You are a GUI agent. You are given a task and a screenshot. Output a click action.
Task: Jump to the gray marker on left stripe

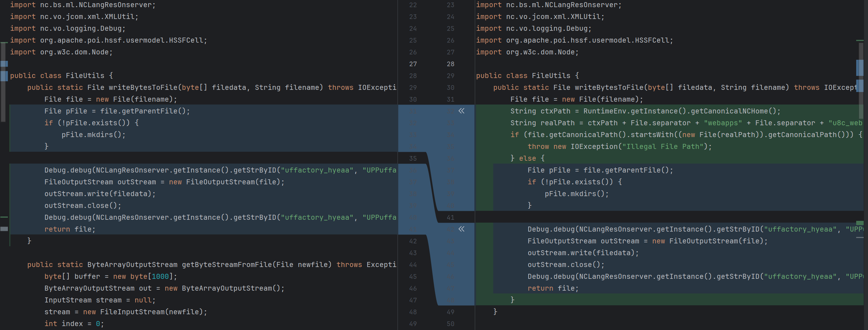4,229
